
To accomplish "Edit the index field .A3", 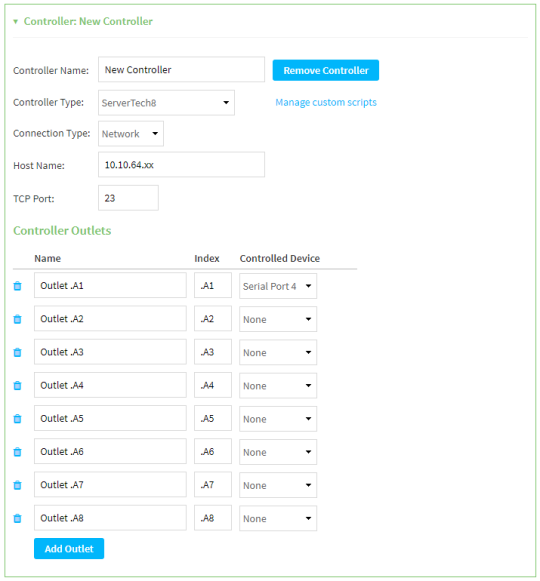I will point(213,352).
